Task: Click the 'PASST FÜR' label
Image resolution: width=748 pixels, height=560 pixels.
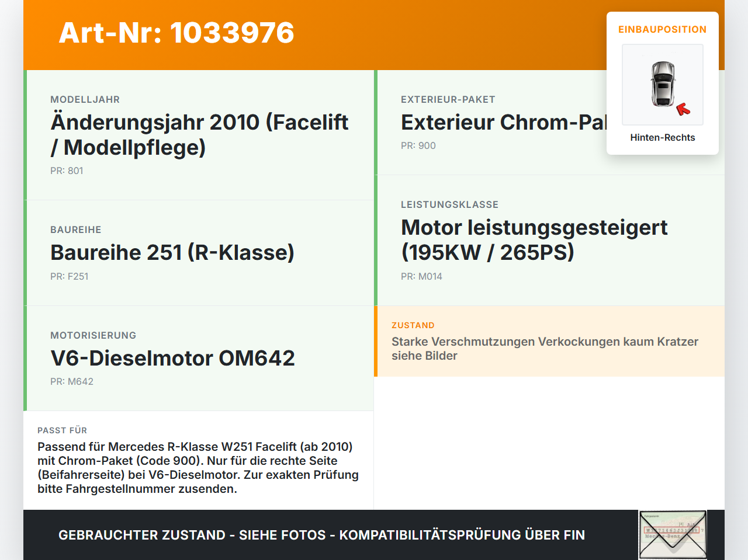Action: point(63,430)
